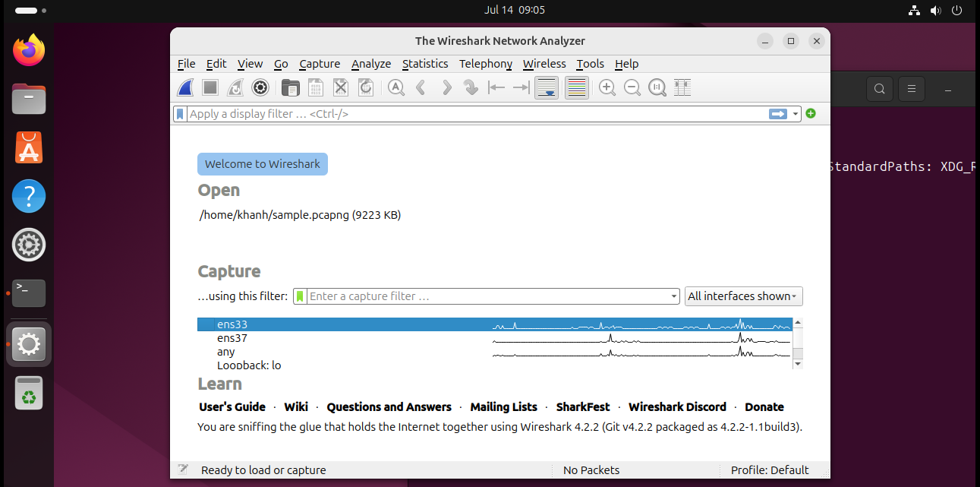Open the Capture menu
The width and height of the screenshot is (980, 487).
tap(320, 64)
